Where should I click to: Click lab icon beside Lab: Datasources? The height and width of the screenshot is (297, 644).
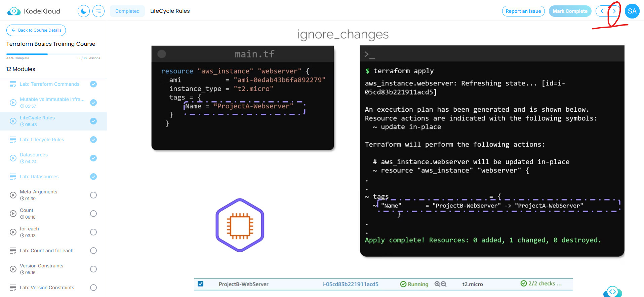13,177
